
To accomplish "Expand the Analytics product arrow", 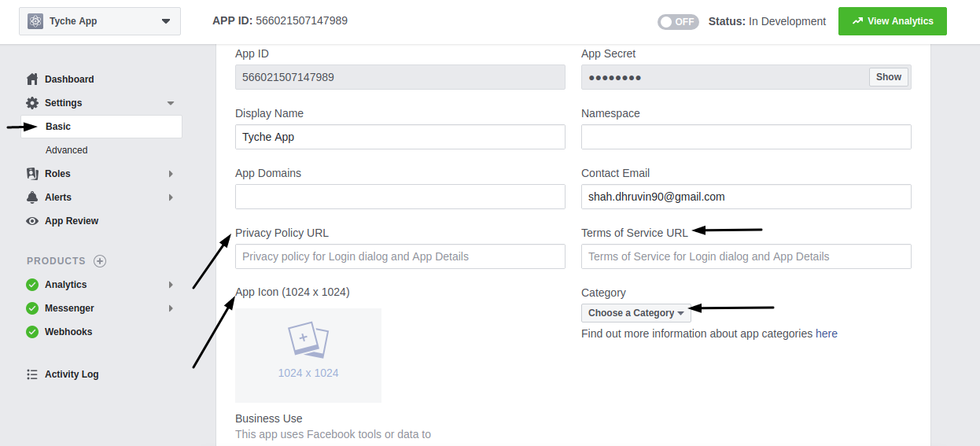I will tap(171, 285).
